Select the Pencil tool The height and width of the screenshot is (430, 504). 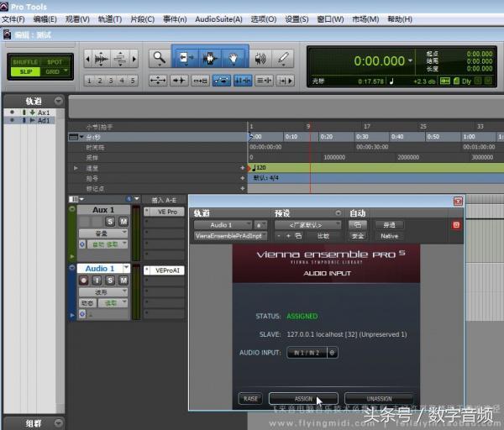point(283,58)
